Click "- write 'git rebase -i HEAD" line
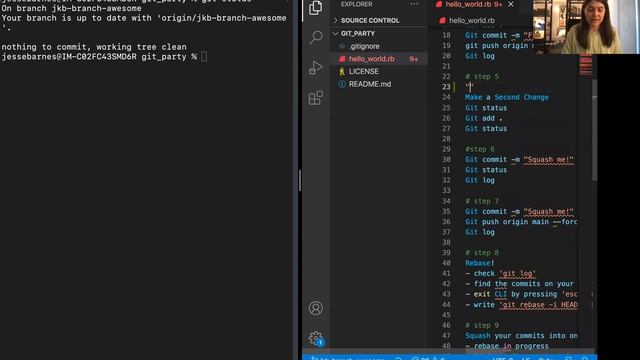640x360 pixels. 521,304
